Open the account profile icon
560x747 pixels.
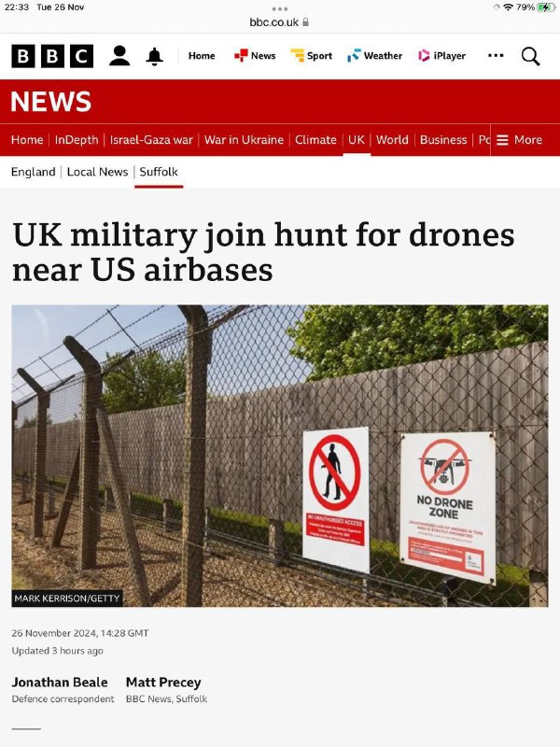point(119,56)
